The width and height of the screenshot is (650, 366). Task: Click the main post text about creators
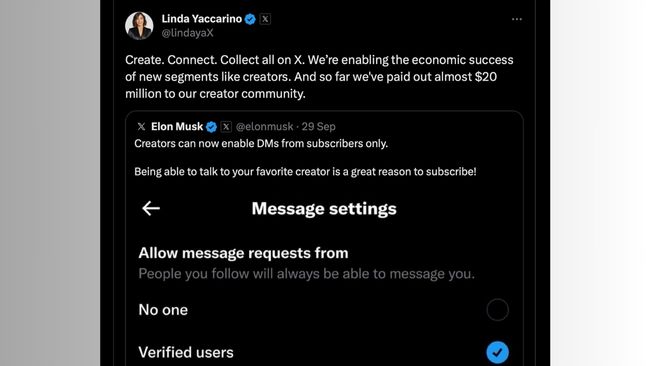click(319, 77)
